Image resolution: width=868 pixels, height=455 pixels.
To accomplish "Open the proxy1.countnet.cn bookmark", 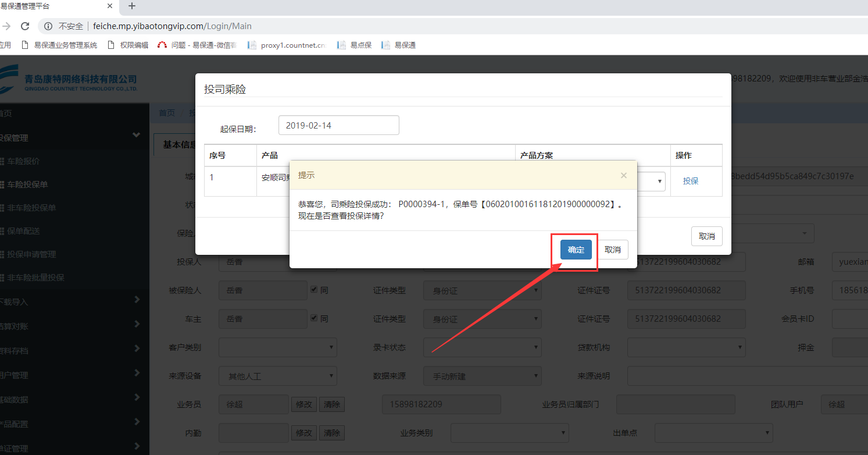I will point(287,45).
